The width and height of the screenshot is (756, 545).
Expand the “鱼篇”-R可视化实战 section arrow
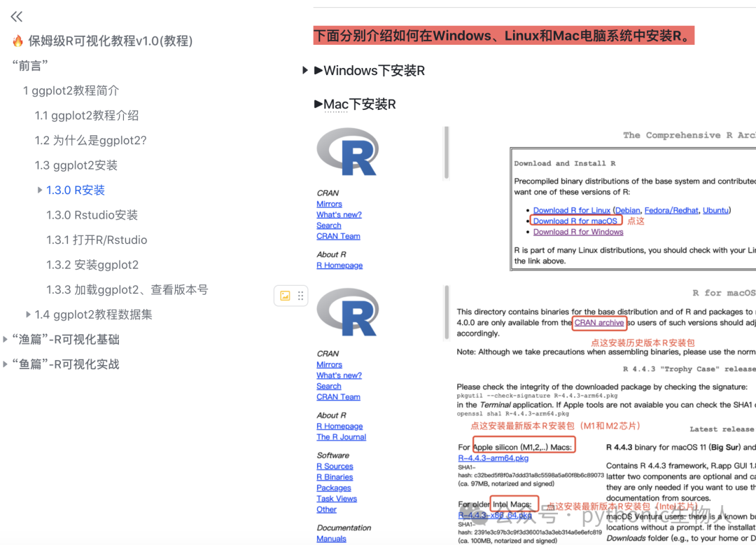[x=6, y=364]
